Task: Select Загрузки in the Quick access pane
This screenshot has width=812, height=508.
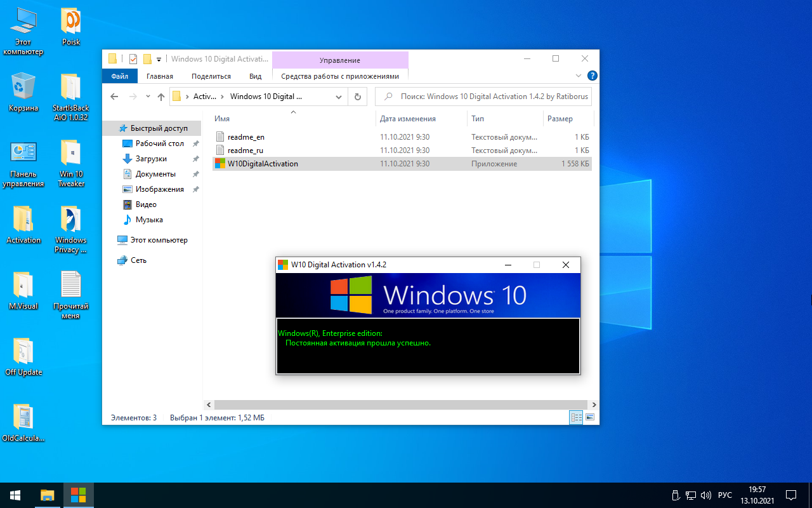Action: tap(151, 159)
